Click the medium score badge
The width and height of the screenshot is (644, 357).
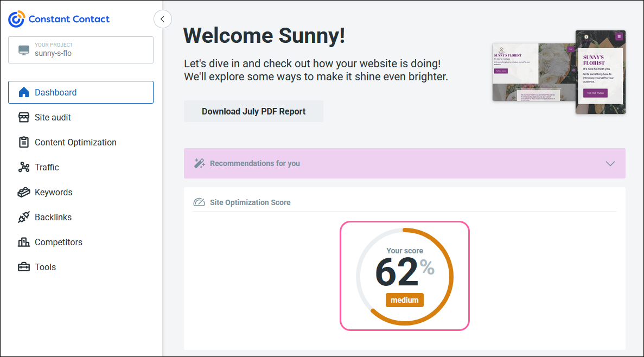coord(405,300)
